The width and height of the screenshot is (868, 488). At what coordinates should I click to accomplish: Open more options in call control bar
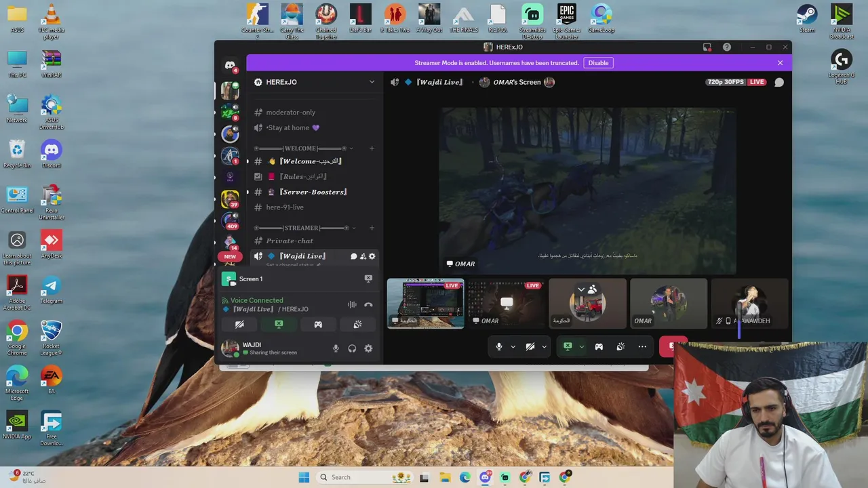coord(642,346)
